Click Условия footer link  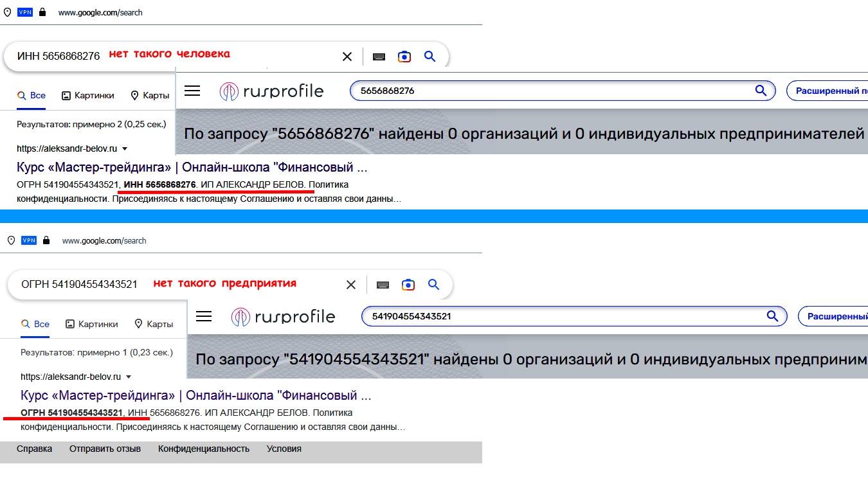(284, 449)
